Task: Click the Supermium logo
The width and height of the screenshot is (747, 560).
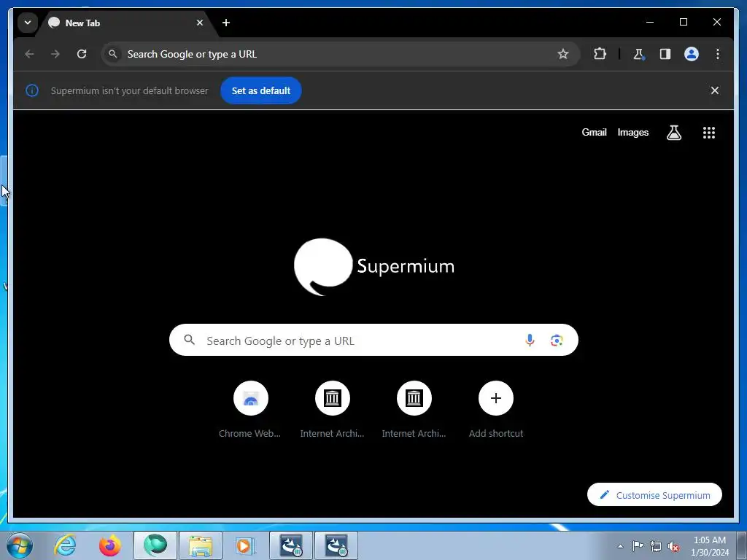Action: pos(374,267)
